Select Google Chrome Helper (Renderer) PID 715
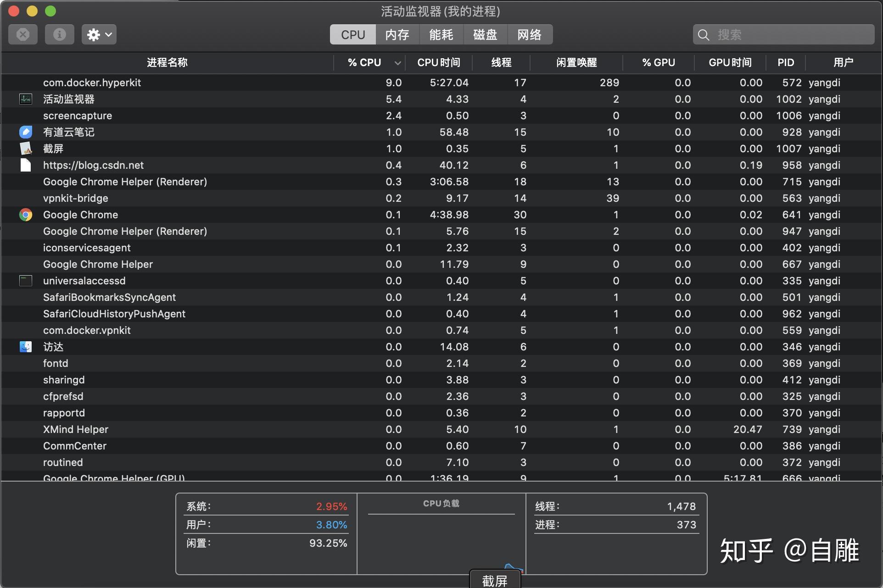 pyautogui.click(x=441, y=182)
